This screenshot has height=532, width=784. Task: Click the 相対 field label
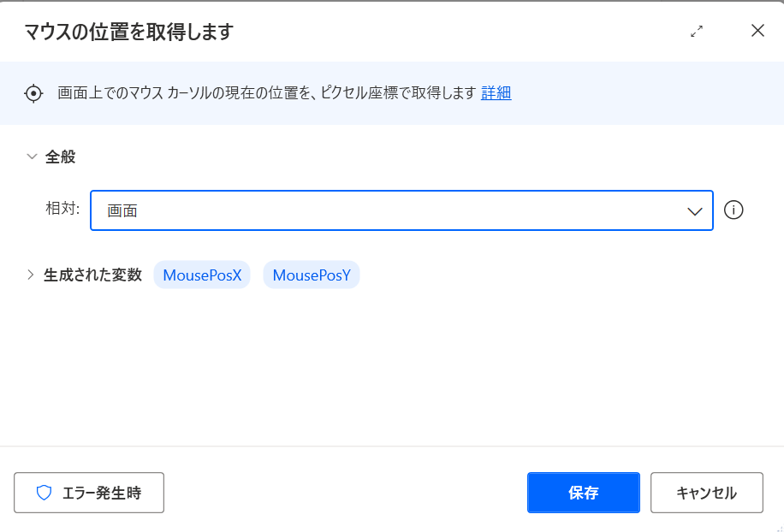[62, 209]
